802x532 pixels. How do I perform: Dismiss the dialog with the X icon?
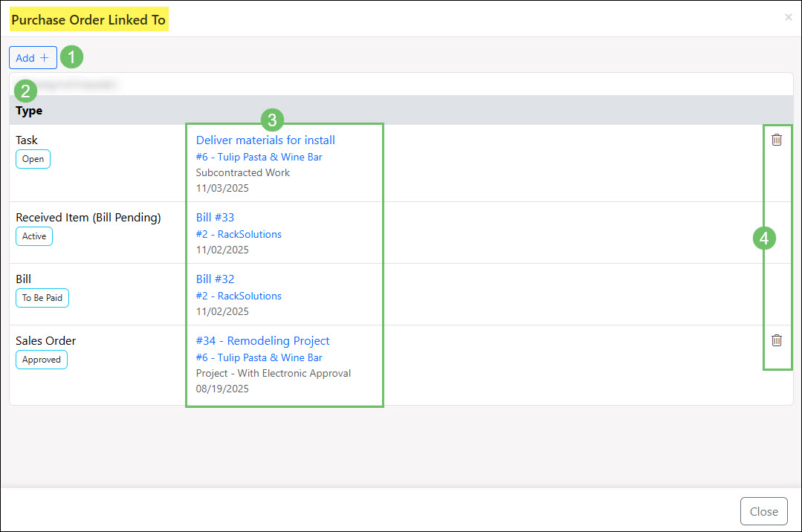click(x=788, y=17)
